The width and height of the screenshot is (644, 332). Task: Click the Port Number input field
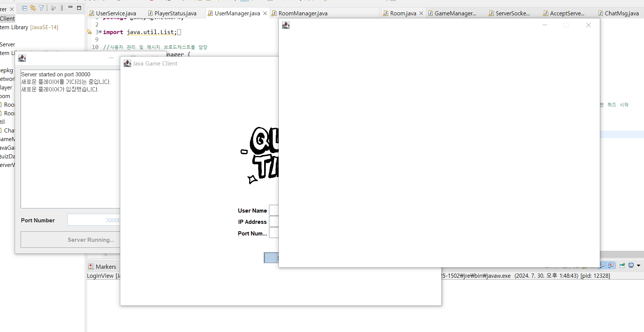(94, 220)
